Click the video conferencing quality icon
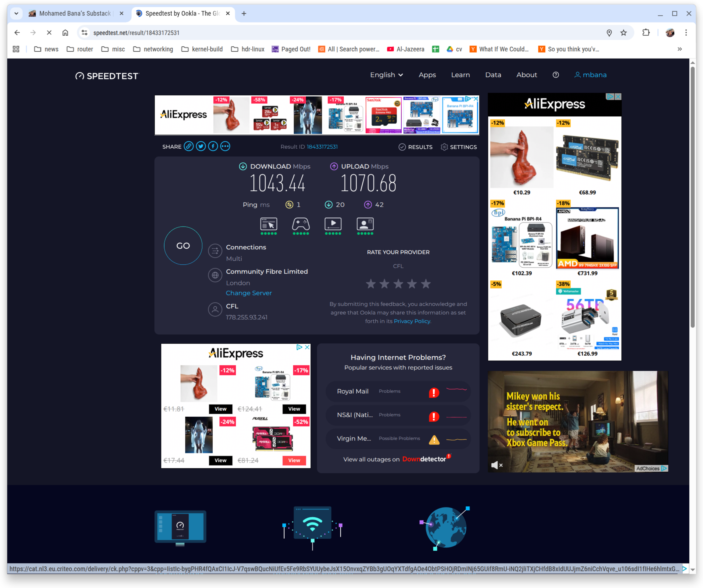This screenshot has height=588, width=703. pyautogui.click(x=365, y=224)
